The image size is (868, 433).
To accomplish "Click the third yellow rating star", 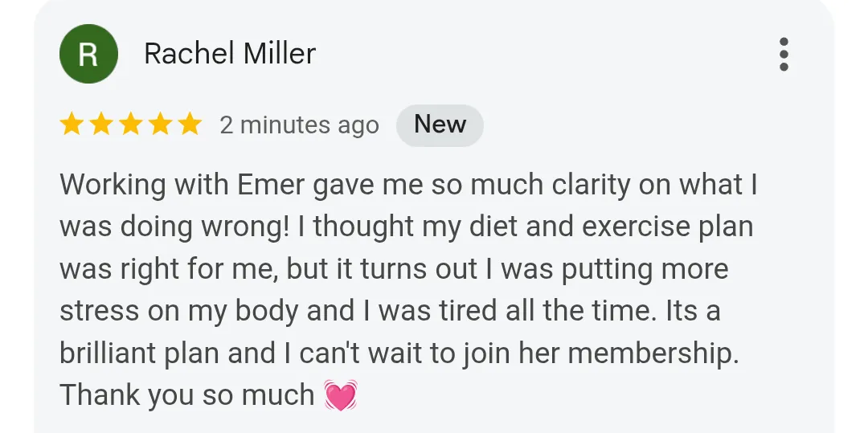I will click(x=131, y=125).
